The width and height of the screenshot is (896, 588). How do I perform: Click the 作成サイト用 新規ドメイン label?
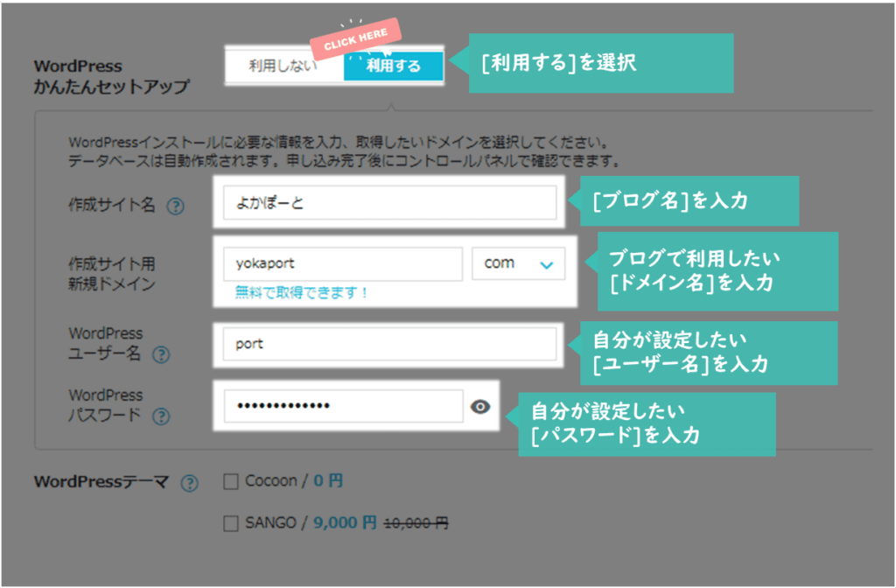tap(112, 274)
